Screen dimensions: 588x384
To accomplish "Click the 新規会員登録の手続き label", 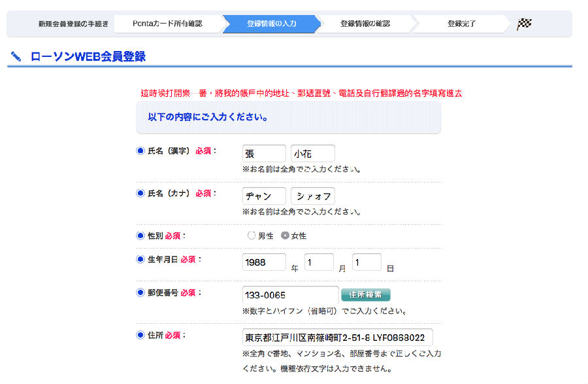I will point(73,24).
